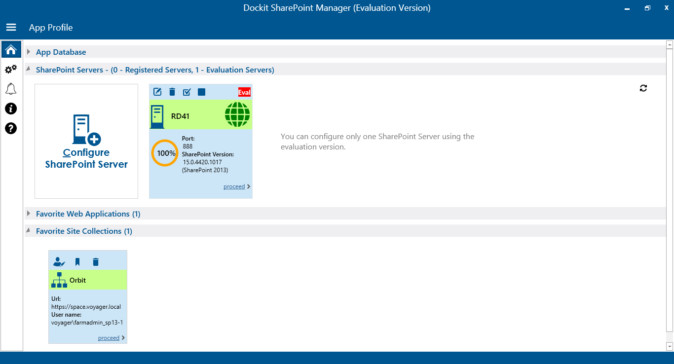Open the hamburger menu

[11, 28]
